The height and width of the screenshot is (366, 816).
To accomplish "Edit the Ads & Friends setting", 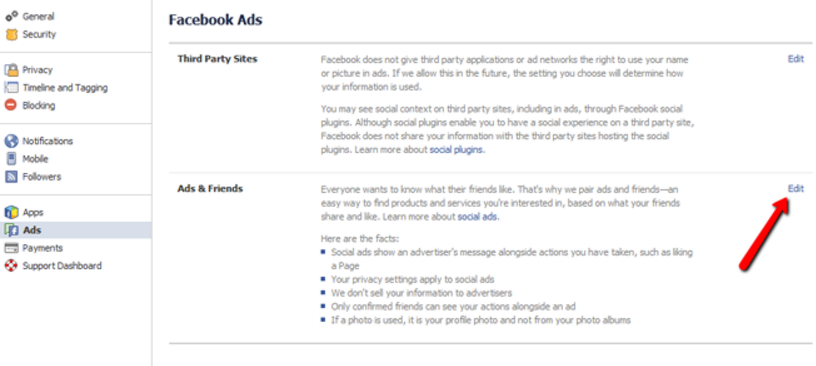I will (796, 188).
